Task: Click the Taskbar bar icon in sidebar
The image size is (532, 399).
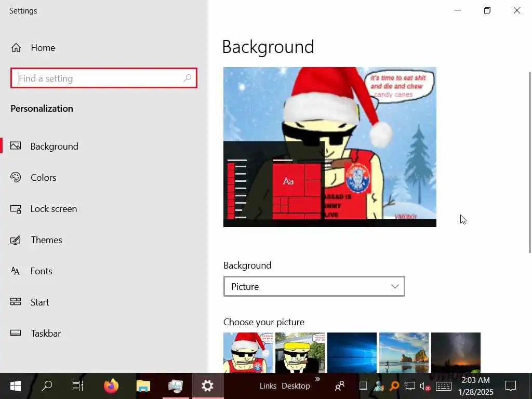Action: [x=16, y=333]
